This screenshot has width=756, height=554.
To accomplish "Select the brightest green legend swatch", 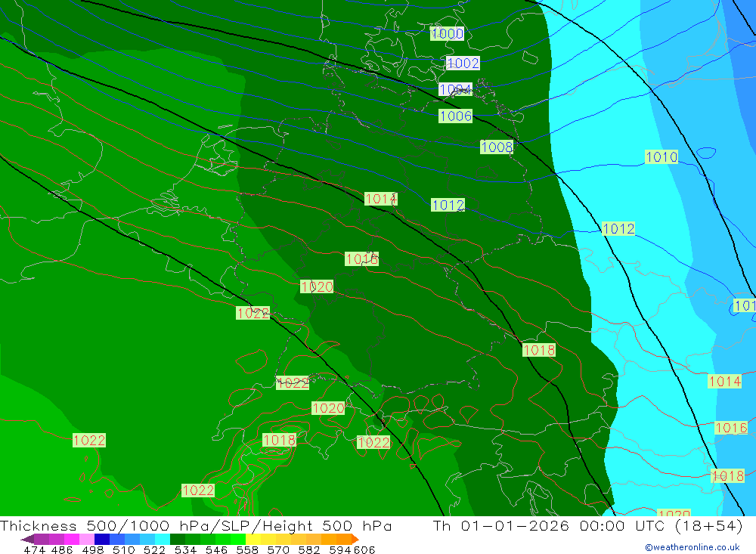I will [x=238, y=539].
